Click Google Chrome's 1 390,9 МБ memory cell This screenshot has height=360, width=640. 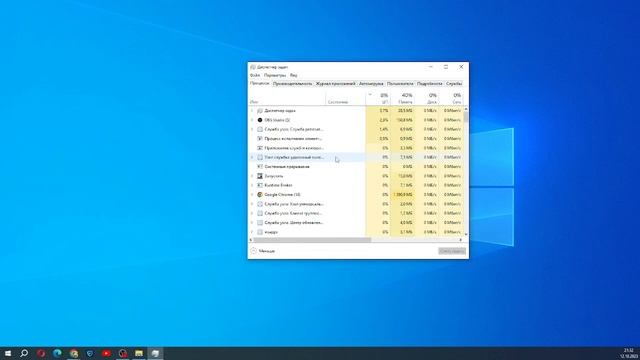pos(402,195)
